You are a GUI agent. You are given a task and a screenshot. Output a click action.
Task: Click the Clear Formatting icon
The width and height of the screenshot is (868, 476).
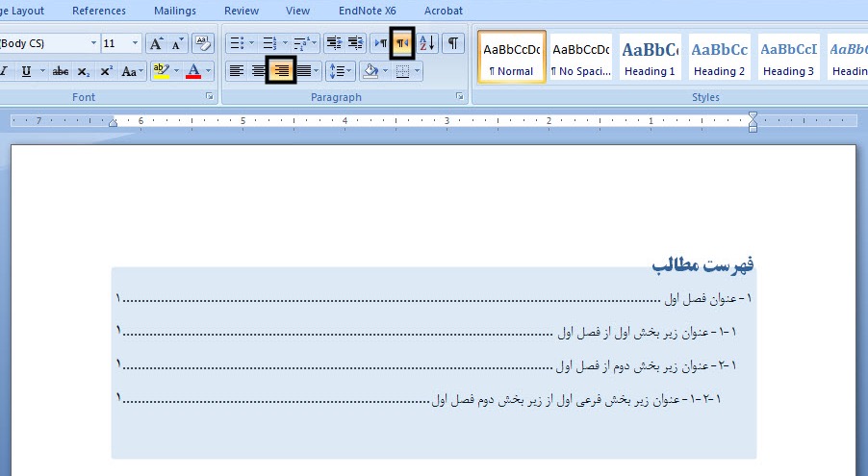[202, 43]
